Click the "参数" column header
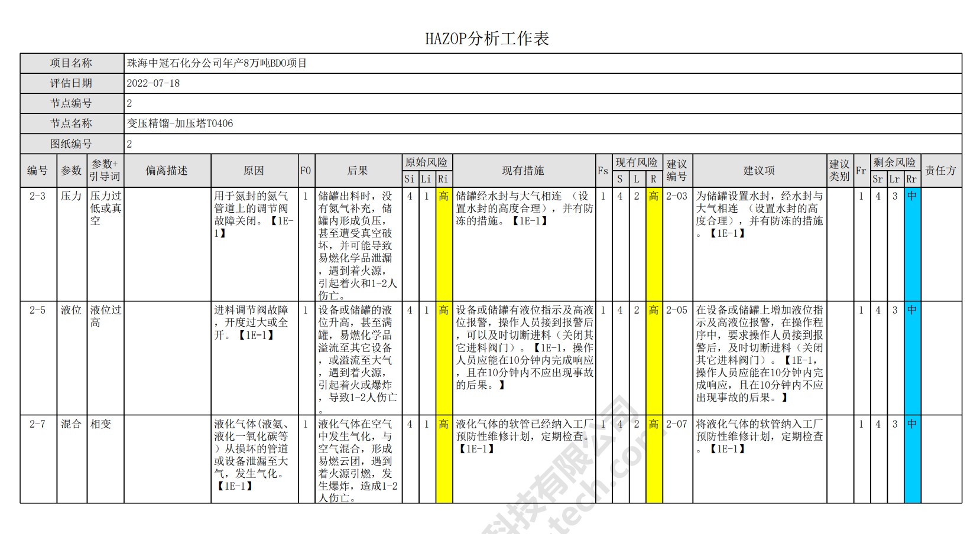 pos(72,171)
